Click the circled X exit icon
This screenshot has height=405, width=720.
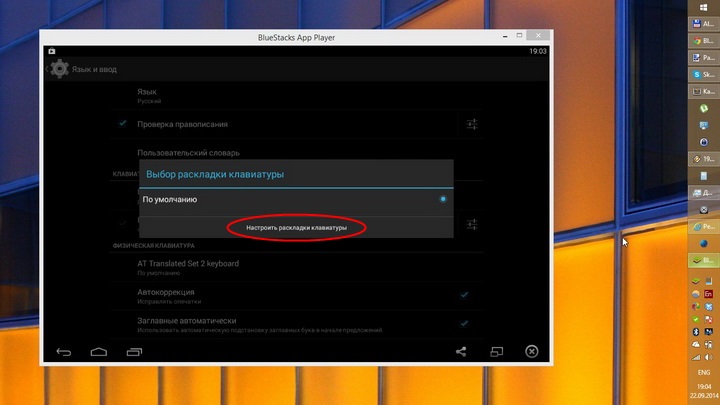531,351
